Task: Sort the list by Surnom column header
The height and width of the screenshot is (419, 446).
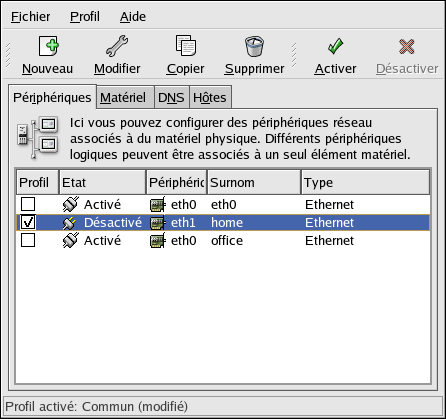Action: [x=254, y=182]
